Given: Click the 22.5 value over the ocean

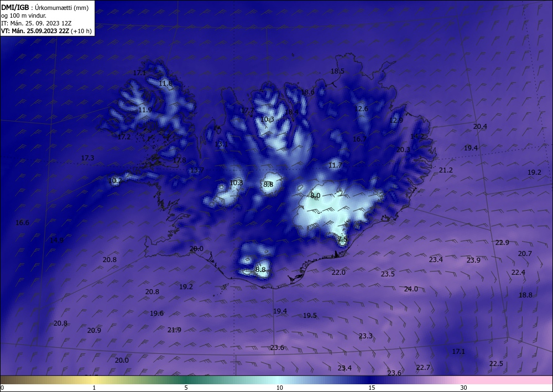Looking at the screenshot, I should click(x=496, y=364).
